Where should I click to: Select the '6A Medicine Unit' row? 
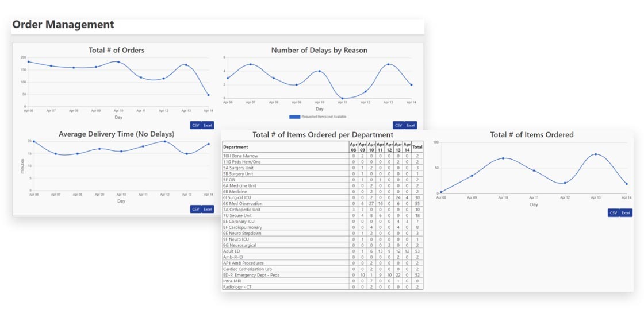coord(323,186)
